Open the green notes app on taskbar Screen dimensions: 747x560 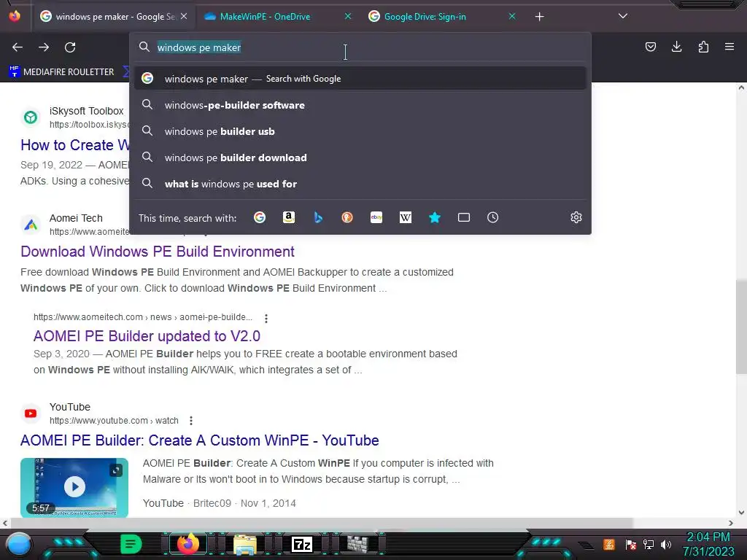tap(131, 544)
